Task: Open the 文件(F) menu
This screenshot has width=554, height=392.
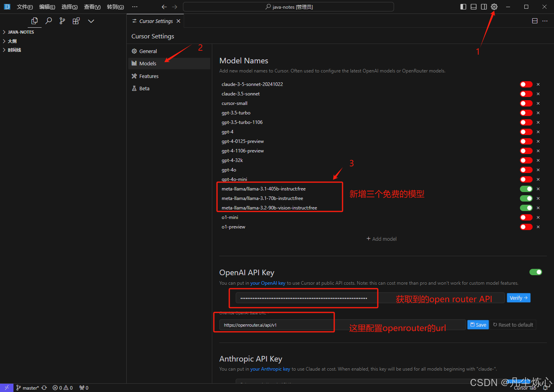Action: (25, 7)
